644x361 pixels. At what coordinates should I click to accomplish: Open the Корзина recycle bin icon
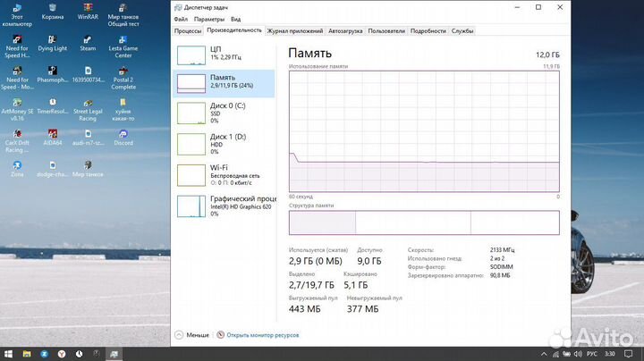coord(52,13)
